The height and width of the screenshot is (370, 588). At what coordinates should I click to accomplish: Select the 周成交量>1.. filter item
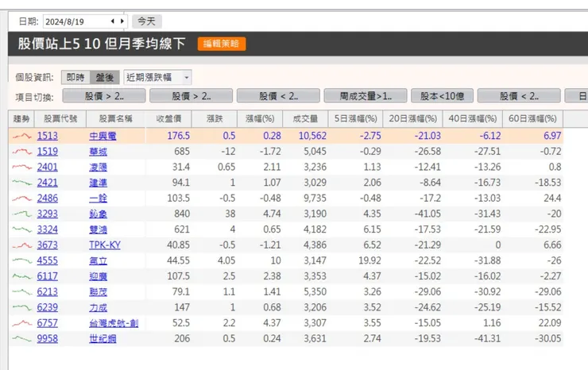tap(366, 96)
